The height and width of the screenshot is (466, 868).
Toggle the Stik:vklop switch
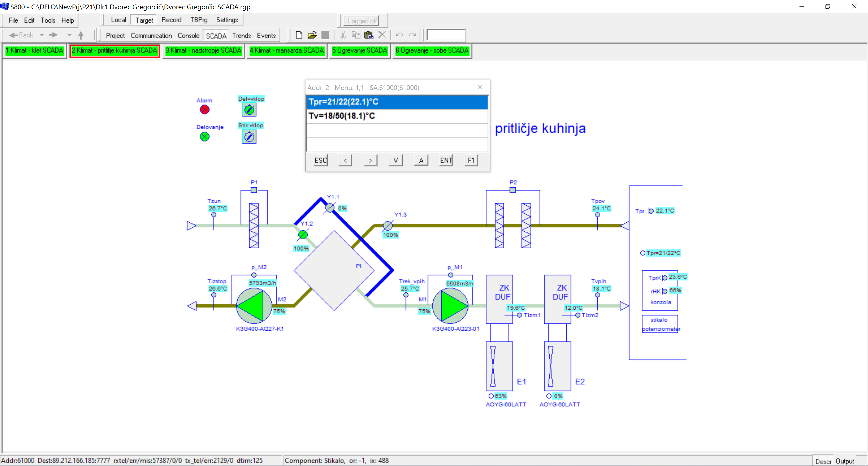[x=249, y=137]
